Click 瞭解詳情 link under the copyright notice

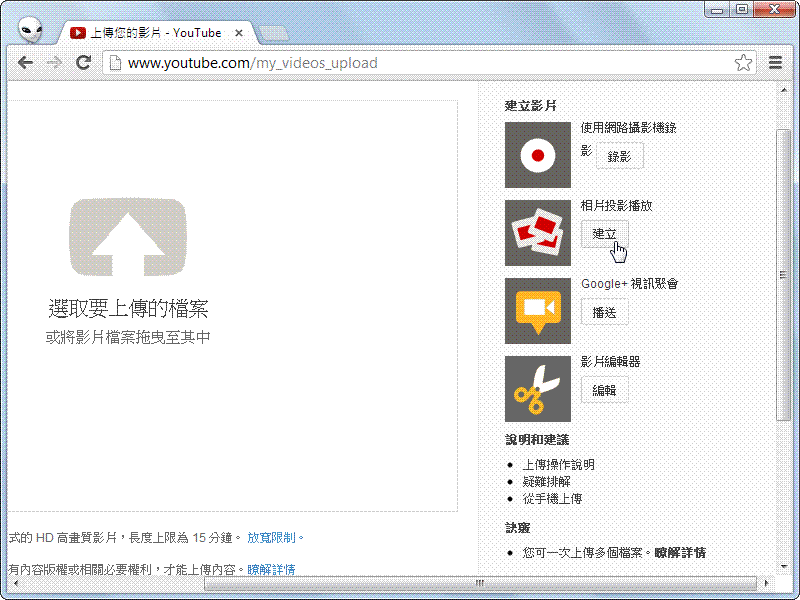(271, 569)
